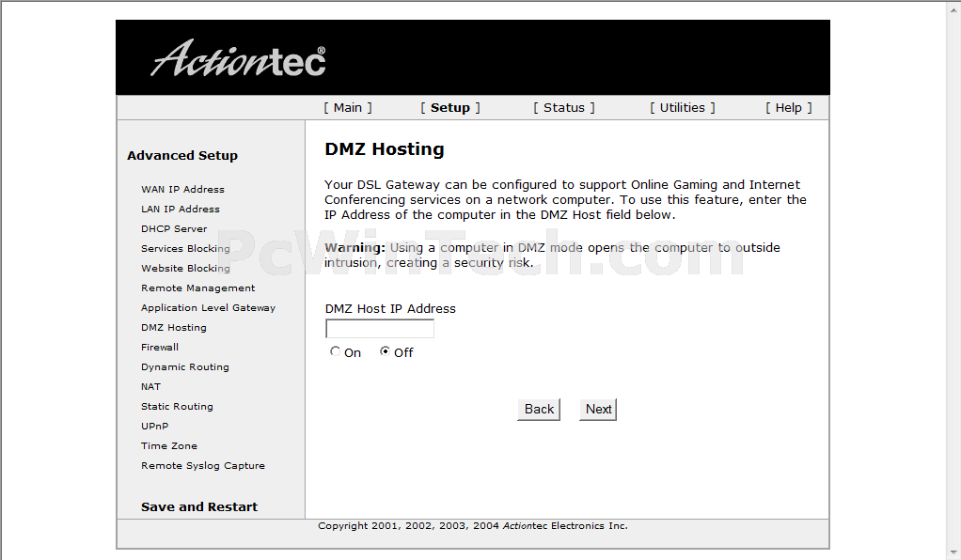Go to Time Zone settings
961x560 pixels.
coord(169,446)
